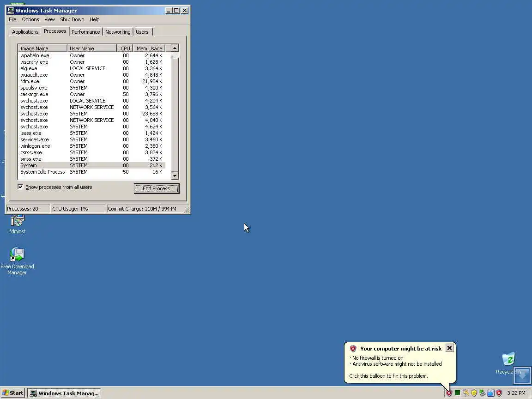
Task: Select the svchost.exe row using 3,564 K
Action: pos(91,107)
